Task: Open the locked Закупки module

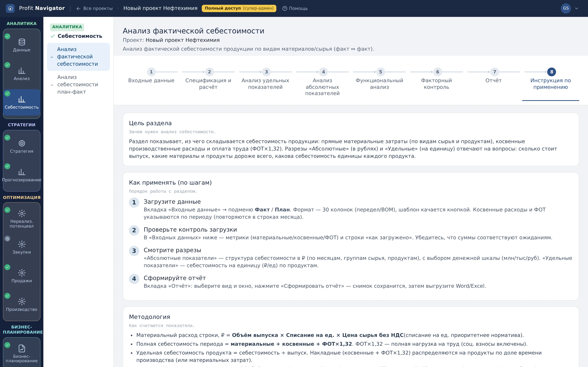Action: (22, 247)
